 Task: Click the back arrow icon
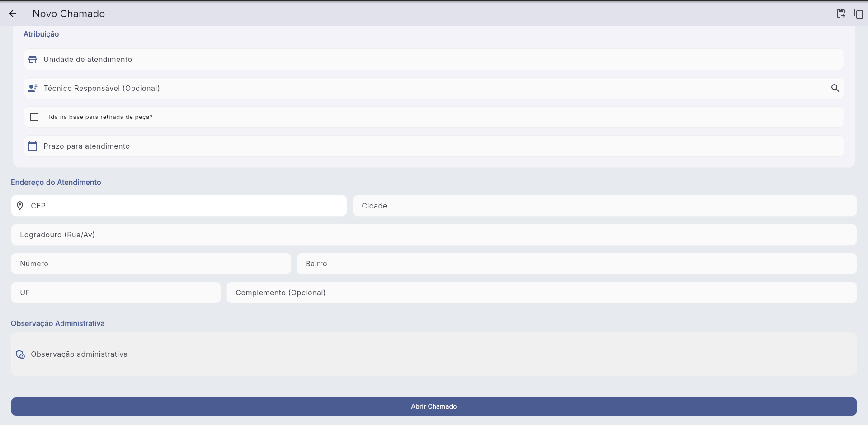point(13,14)
